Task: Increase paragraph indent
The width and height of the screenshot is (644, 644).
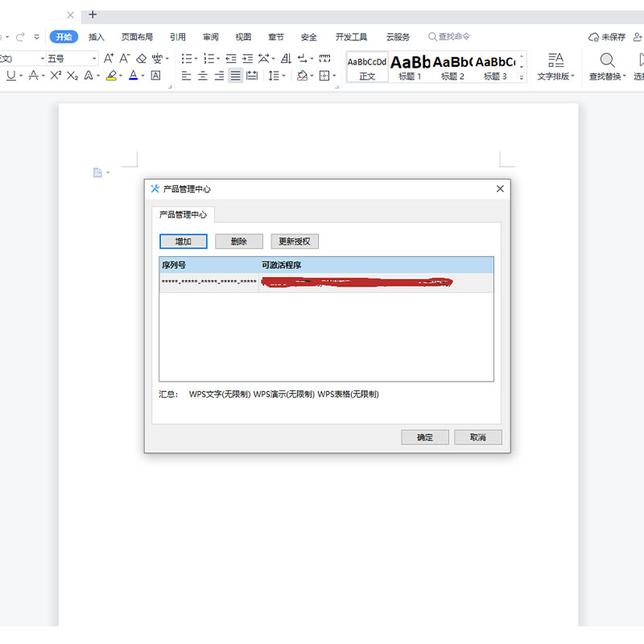Action: coord(248,58)
